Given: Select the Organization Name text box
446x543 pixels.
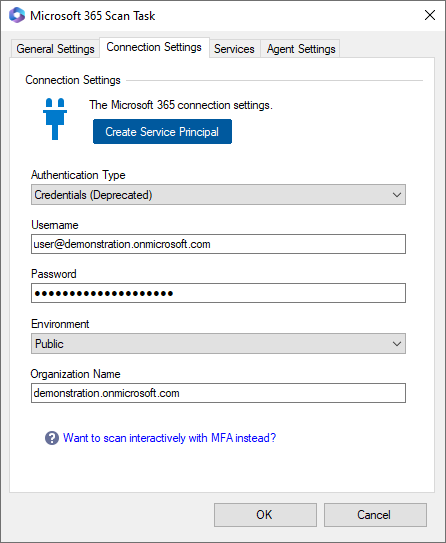Looking at the screenshot, I should [218, 393].
